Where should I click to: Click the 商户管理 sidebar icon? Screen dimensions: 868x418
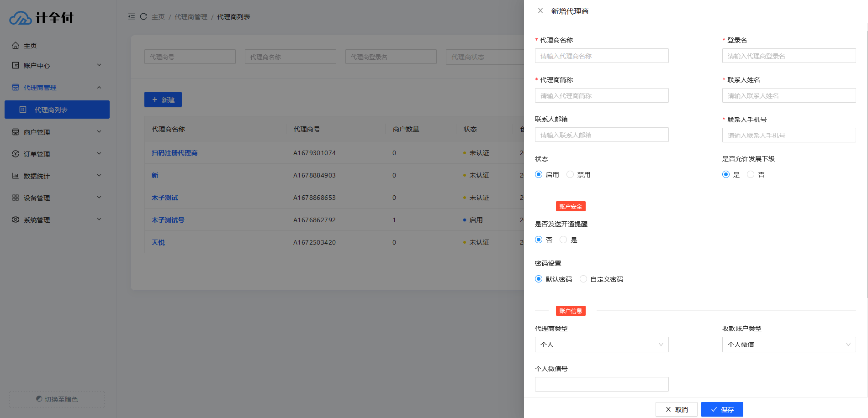click(16, 132)
